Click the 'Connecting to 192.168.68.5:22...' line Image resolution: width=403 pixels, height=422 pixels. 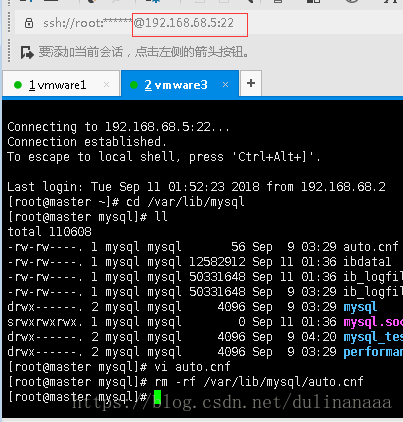point(118,127)
